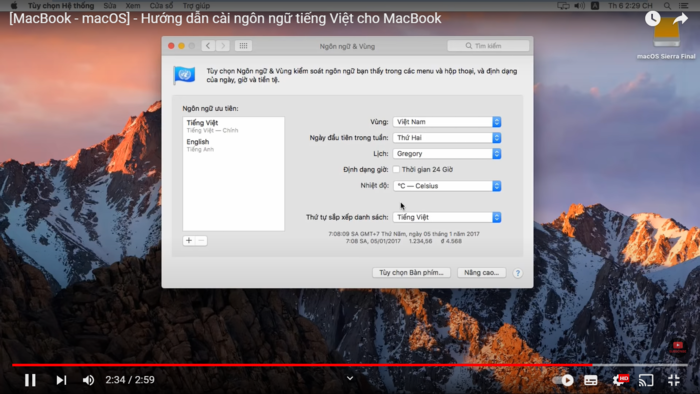Click the volume icon in menu bar
The image size is (700, 394).
click(579, 5)
